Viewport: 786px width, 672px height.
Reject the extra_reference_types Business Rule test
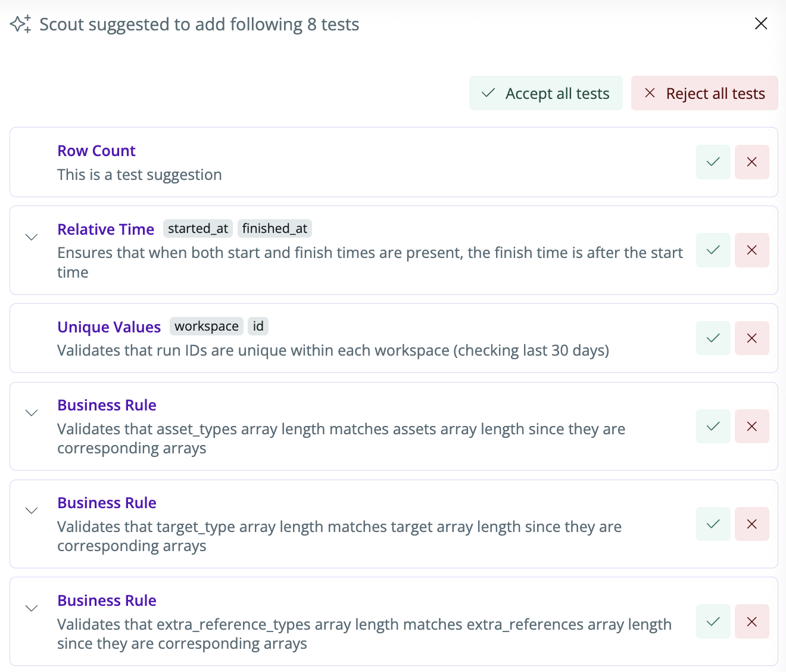point(752,621)
